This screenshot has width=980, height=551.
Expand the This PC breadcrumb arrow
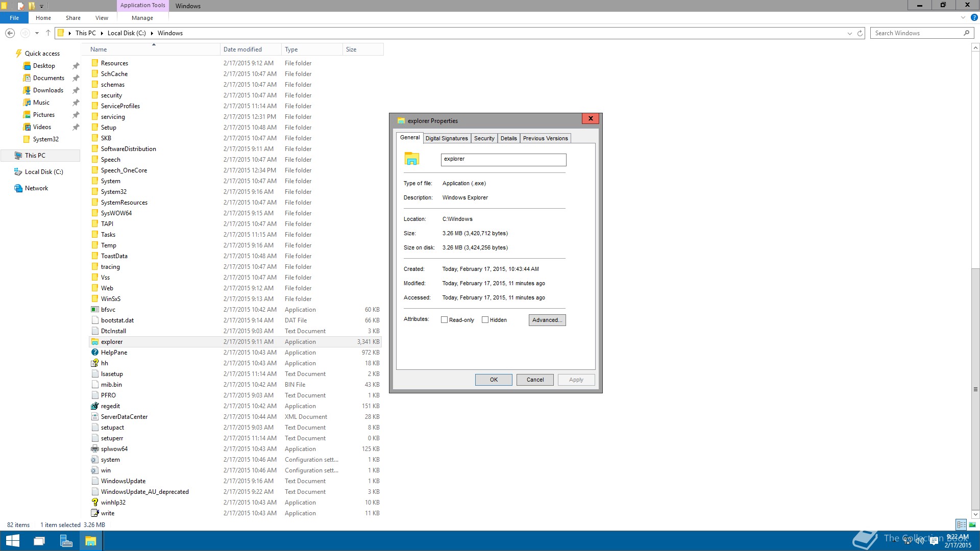[x=102, y=33]
